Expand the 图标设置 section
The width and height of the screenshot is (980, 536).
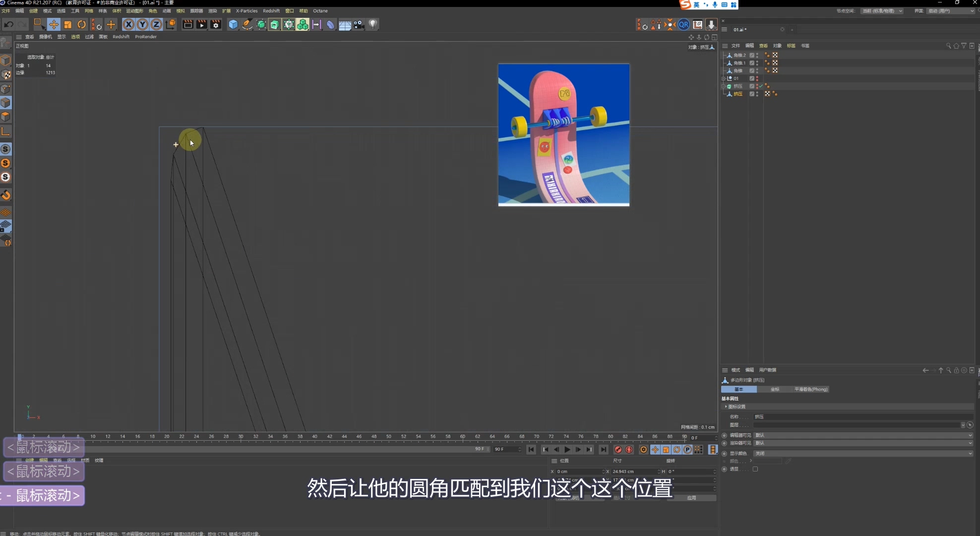(736, 406)
